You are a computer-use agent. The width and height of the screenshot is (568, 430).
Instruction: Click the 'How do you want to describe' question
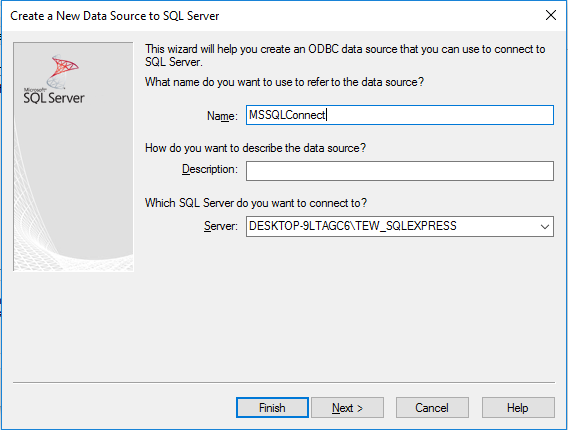coord(255,148)
